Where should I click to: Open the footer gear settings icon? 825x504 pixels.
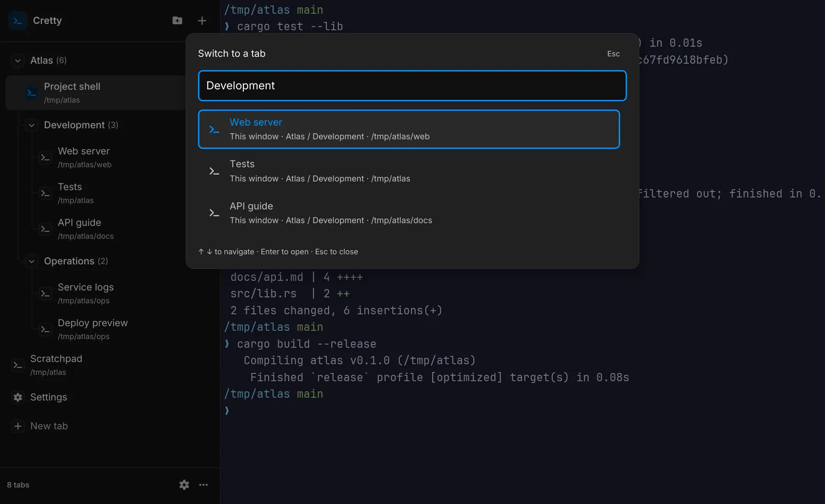coord(184,485)
